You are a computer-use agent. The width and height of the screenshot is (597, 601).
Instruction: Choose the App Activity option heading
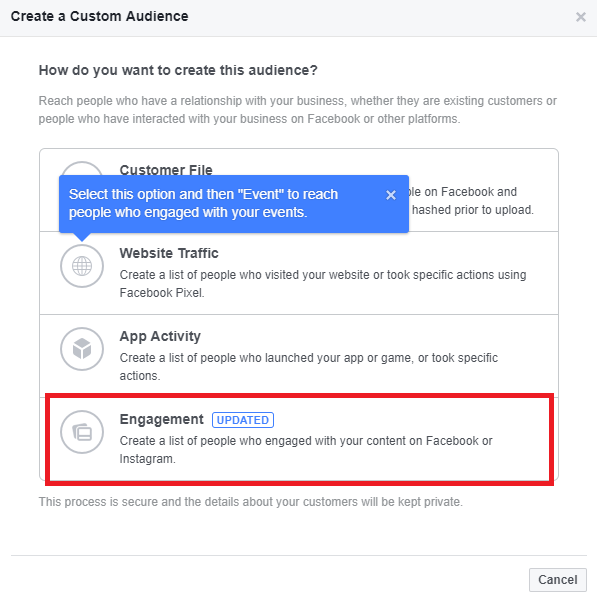pos(160,336)
